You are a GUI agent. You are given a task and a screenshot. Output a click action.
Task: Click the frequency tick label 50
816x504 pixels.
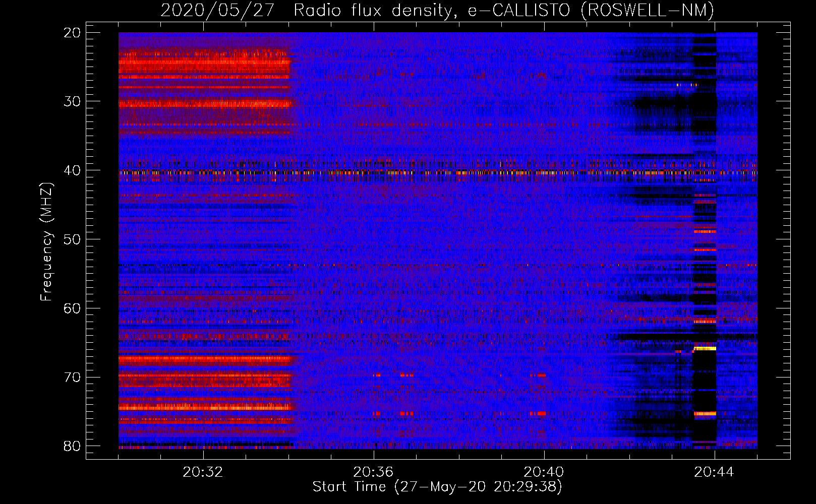click(72, 239)
